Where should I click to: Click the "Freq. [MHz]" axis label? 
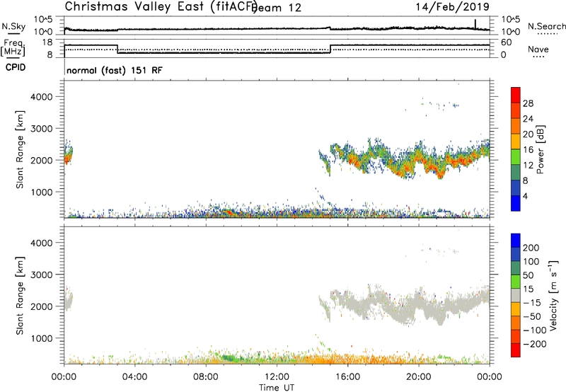13,48
